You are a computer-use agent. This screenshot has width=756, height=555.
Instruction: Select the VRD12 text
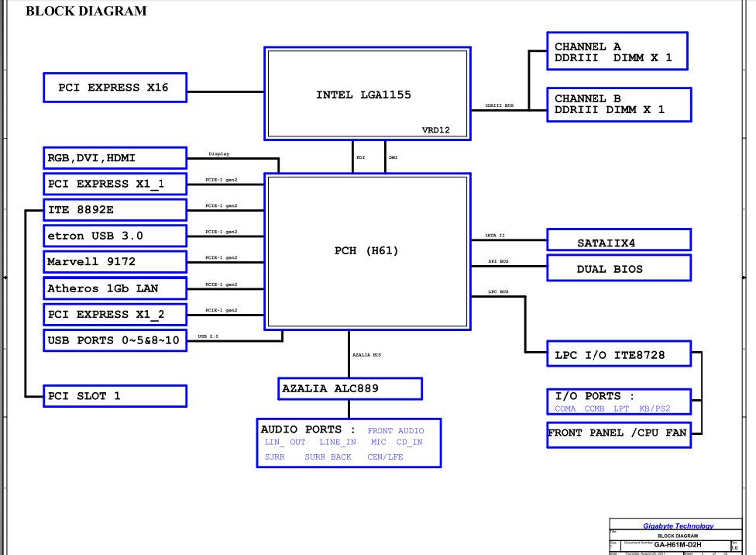pos(435,129)
